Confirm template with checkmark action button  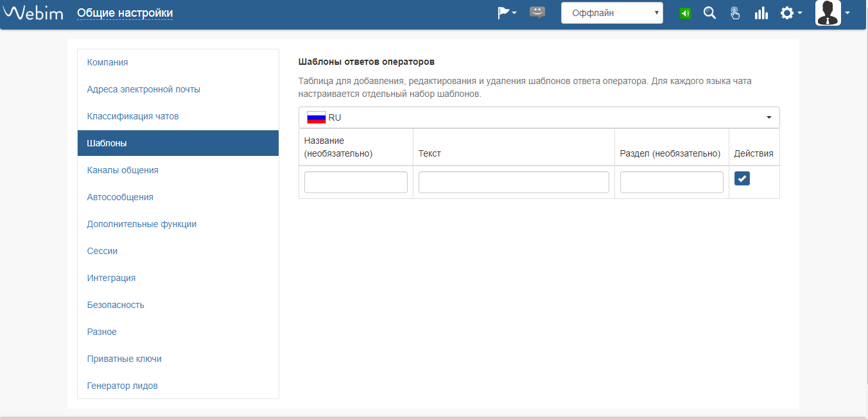742,178
